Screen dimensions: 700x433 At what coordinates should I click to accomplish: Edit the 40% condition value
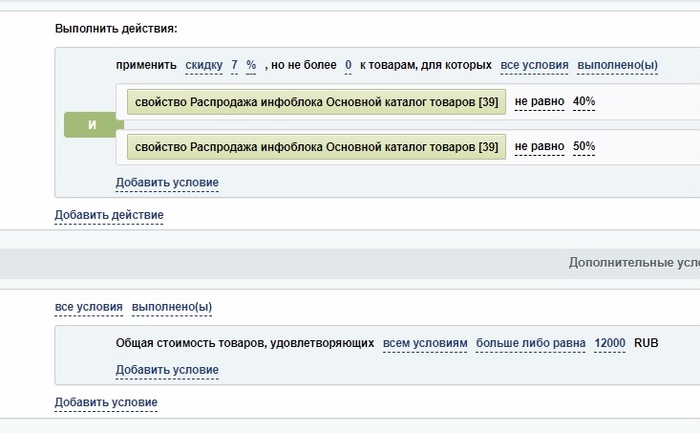click(584, 103)
